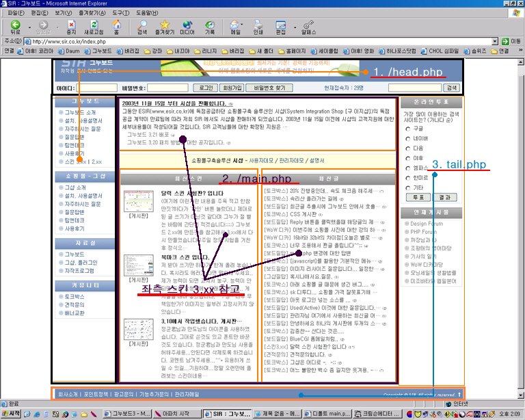Select the 네이버 poll radio option
This screenshot has width=525, height=420.
(409, 137)
